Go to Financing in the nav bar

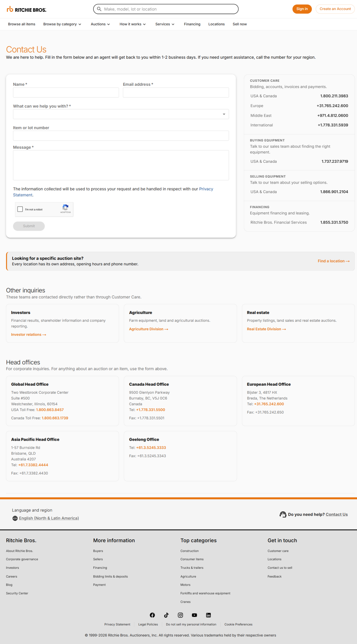tap(192, 24)
